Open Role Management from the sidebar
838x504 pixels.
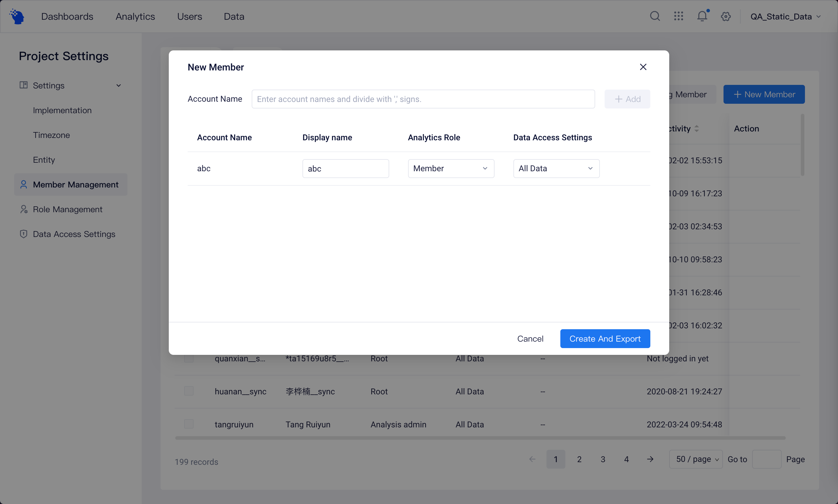[67, 209]
